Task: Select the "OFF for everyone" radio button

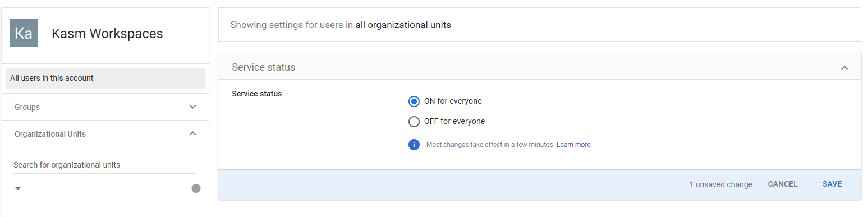Action: (x=414, y=122)
